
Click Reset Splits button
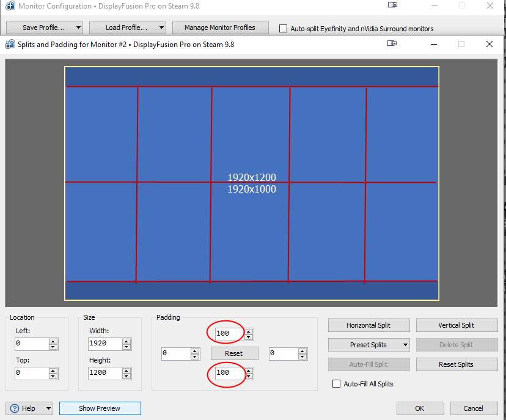(x=455, y=364)
